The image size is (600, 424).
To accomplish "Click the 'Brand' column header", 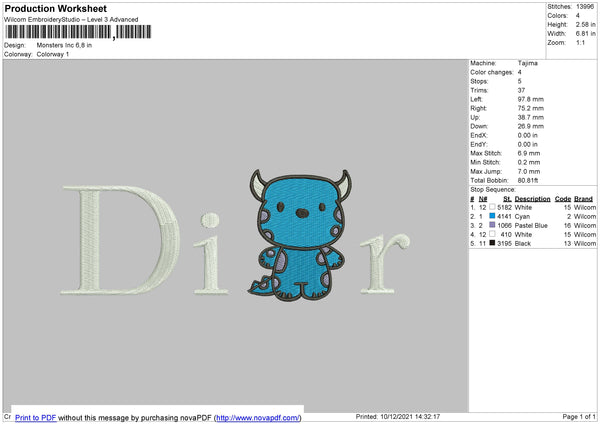I will pos(583,199).
